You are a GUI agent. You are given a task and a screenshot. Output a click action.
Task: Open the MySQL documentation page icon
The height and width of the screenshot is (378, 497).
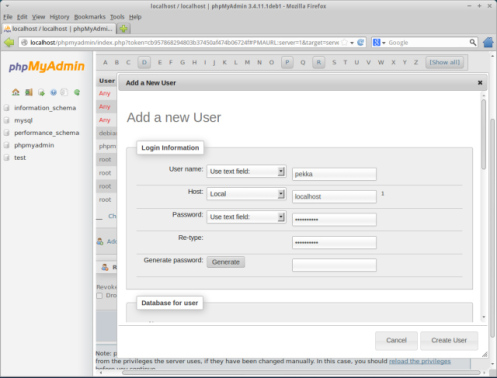pos(64,92)
